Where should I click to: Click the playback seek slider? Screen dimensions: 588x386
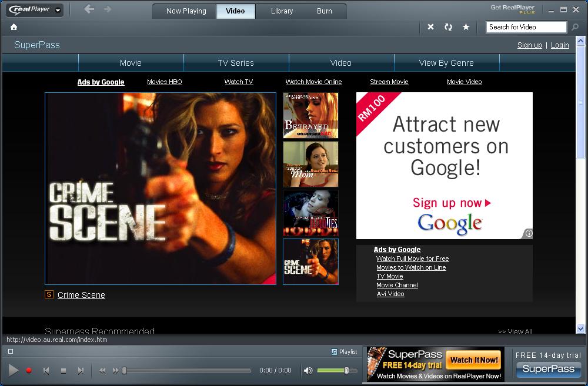point(186,371)
